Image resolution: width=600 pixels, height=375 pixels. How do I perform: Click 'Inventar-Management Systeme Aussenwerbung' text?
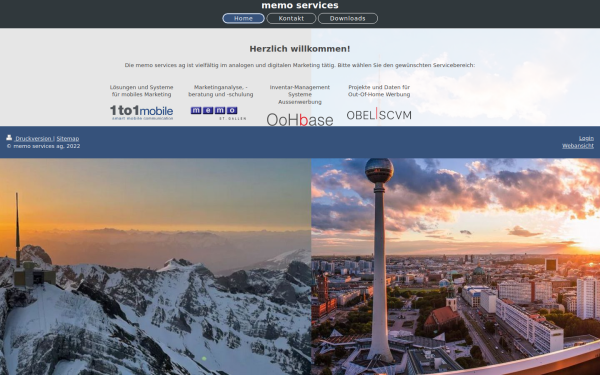[300, 95]
